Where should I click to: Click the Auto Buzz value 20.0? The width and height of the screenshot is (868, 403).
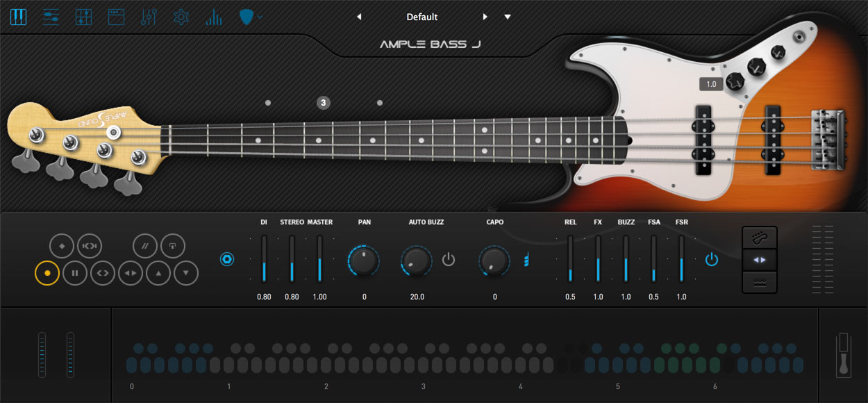point(417,297)
